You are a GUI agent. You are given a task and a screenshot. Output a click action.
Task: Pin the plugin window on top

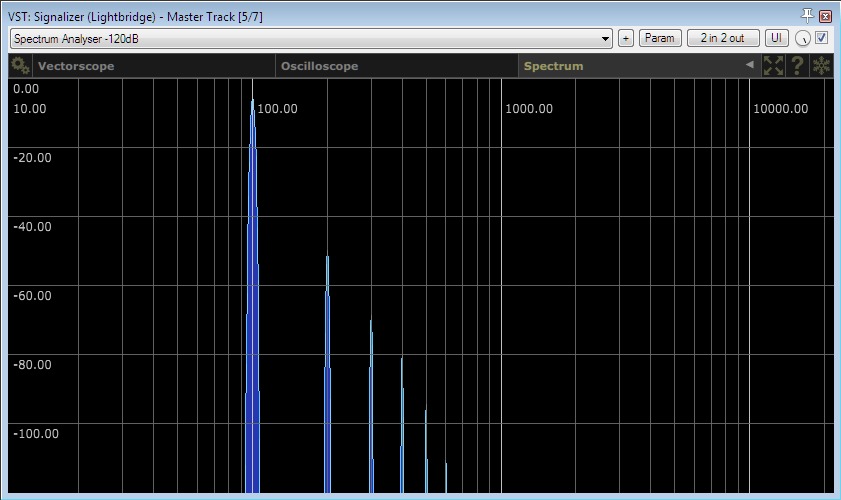pos(808,16)
